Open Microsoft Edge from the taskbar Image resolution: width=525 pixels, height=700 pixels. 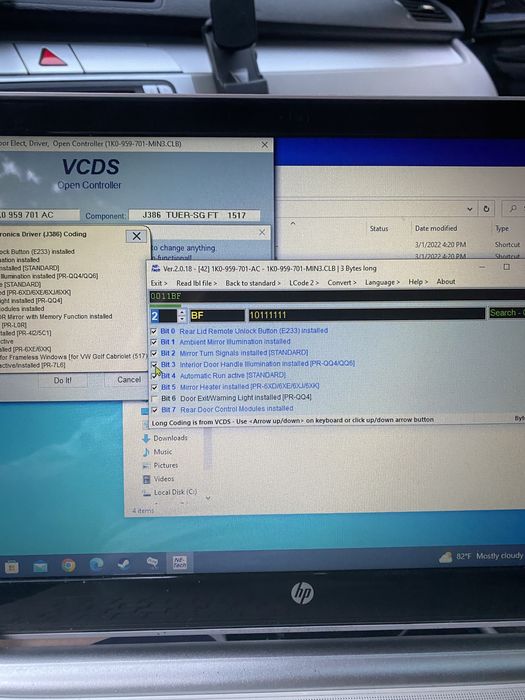[96, 565]
